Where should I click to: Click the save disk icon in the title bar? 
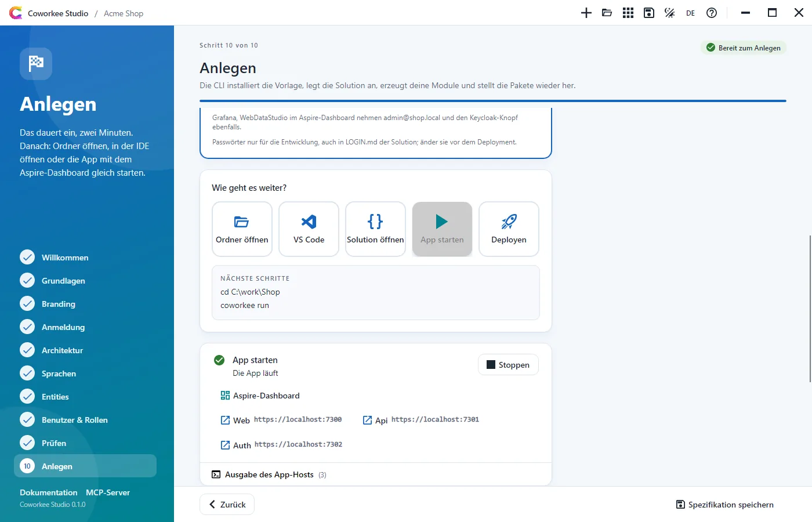point(649,13)
